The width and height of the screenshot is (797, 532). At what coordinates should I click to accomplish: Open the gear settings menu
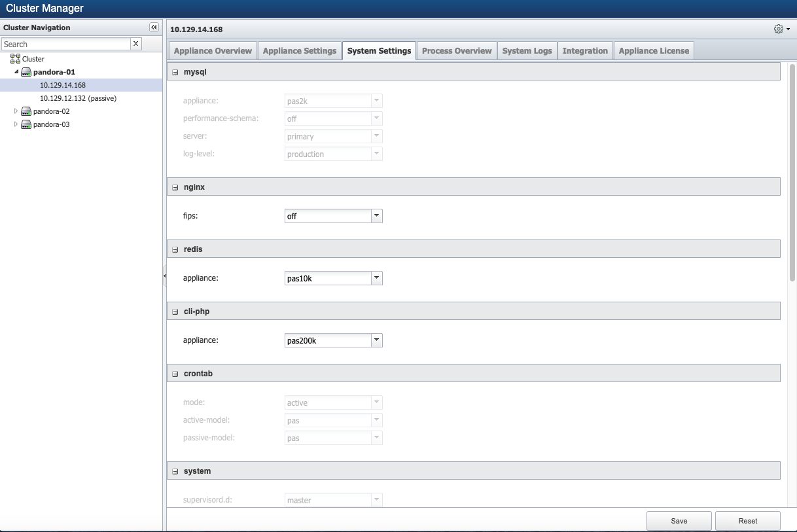point(781,29)
